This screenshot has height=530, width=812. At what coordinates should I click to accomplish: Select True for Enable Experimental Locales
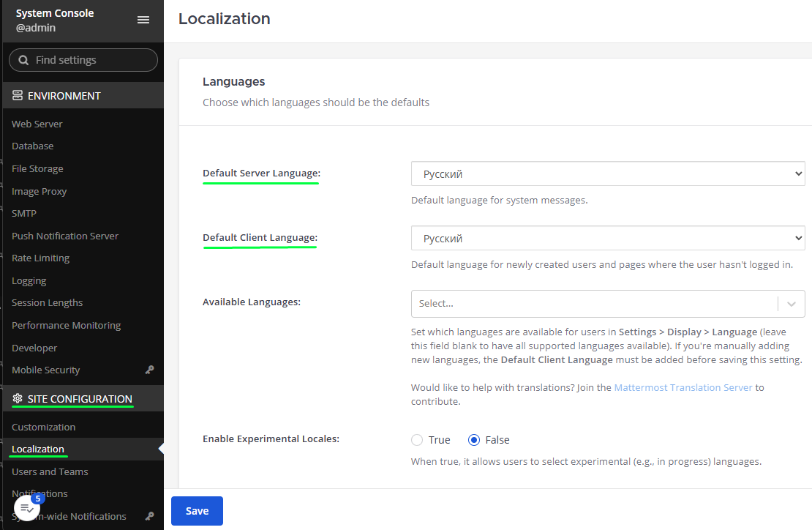[x=417, y=440]
